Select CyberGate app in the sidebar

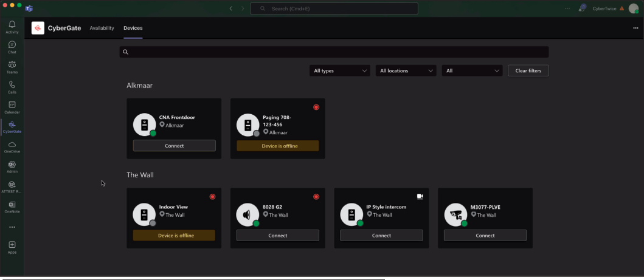pos(12,127)
